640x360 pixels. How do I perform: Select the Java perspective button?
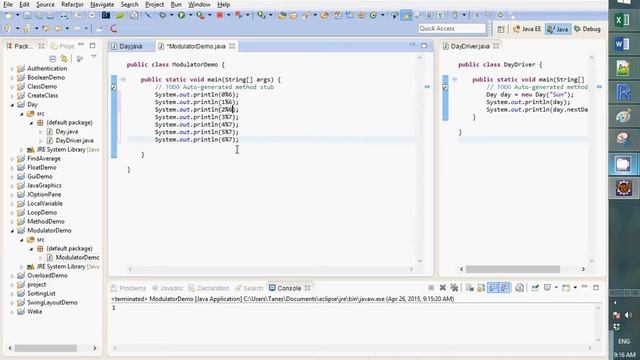click(x=558, y=29)
